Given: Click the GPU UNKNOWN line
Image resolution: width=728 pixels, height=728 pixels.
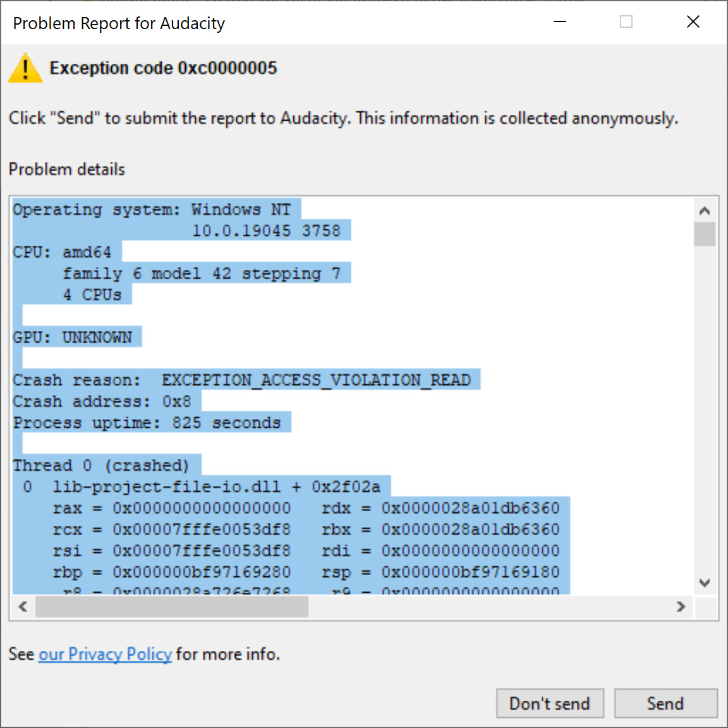Looking at the screenshot, I should [x=76, y=337].
